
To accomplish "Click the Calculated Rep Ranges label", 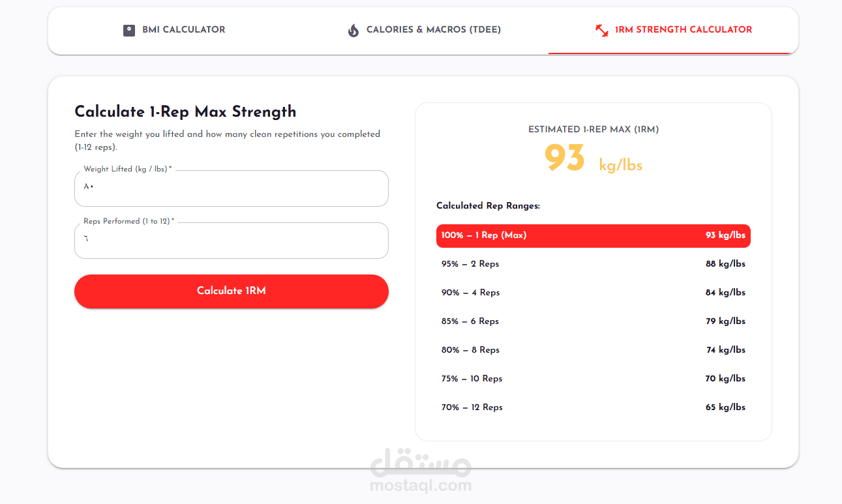I will (489, 206).
